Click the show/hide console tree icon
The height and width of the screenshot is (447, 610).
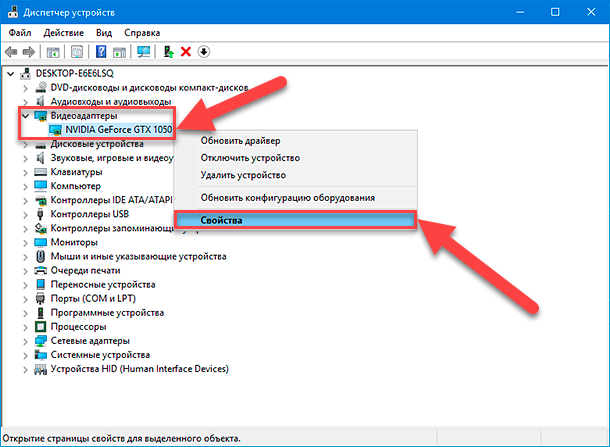coord(53,52)
